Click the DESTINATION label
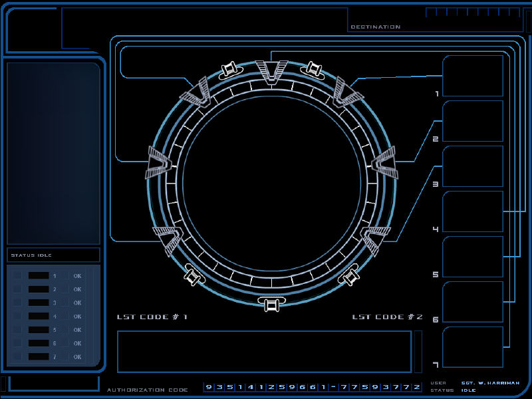532x399 pixels. tap(376, 27)
